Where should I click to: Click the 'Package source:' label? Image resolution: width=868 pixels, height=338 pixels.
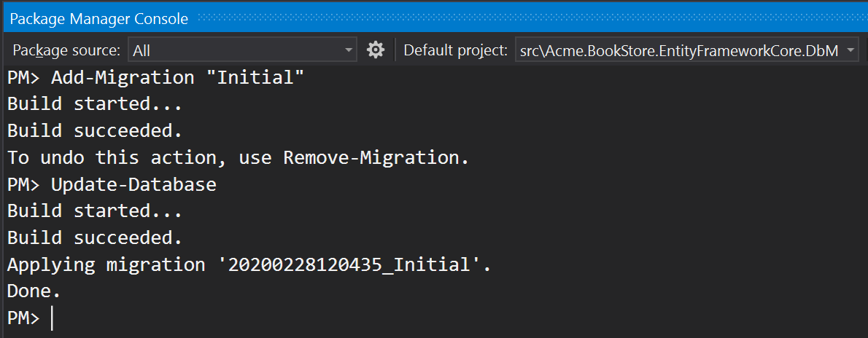coord(66,50)
